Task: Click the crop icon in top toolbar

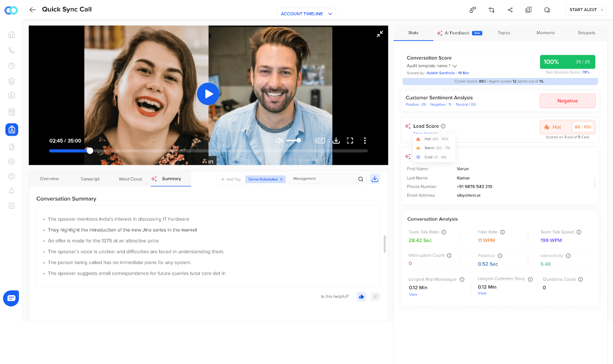Action: tap(492, 10)
